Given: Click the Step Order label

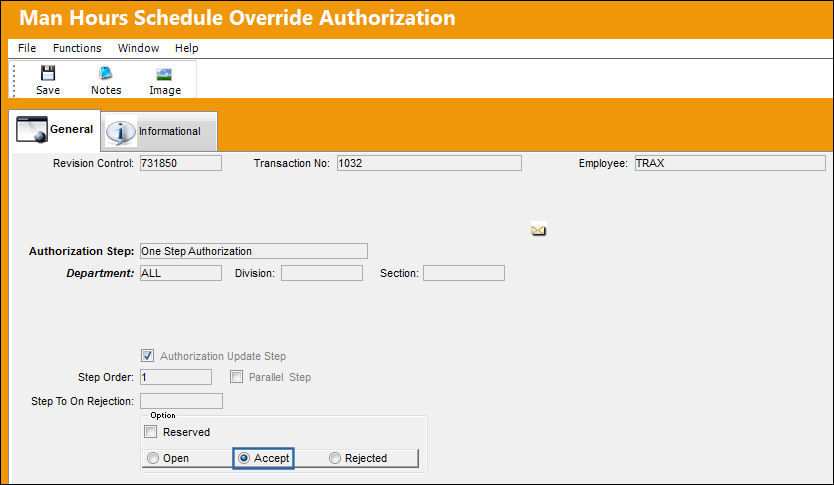Looking at the screenshot, I should point(106,377).
